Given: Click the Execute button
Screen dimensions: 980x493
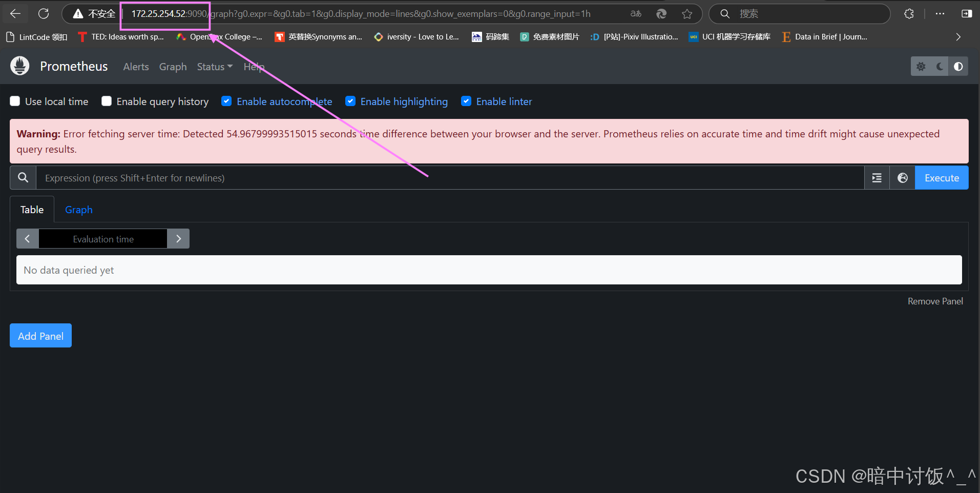Looking at the screenshot, I should [x=942, y=178].
